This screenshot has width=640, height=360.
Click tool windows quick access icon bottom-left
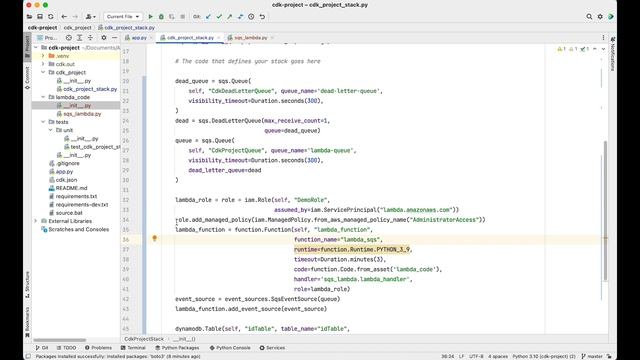28,356
